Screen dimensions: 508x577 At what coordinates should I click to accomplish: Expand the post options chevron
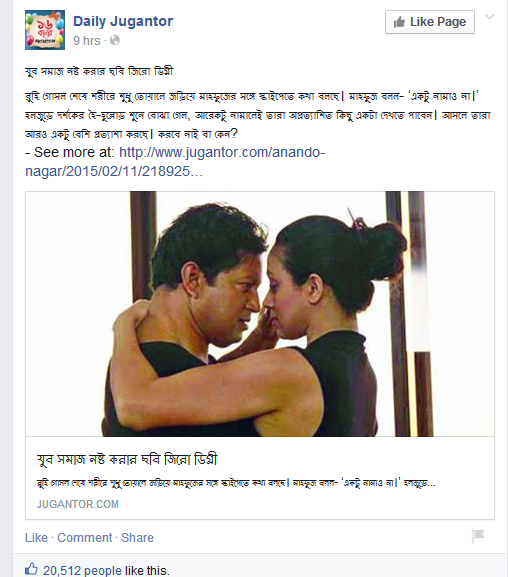pos(489,17)
